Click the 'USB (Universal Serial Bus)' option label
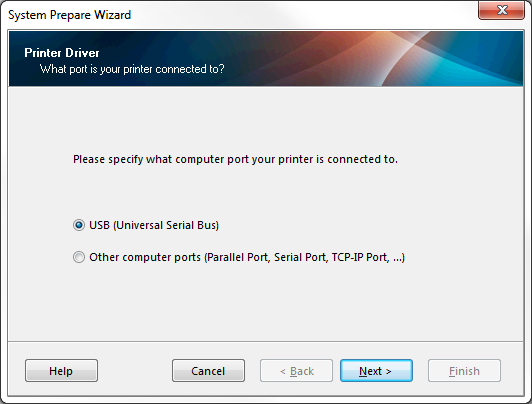The image size is (532, 404). click(x=154, y=225)
